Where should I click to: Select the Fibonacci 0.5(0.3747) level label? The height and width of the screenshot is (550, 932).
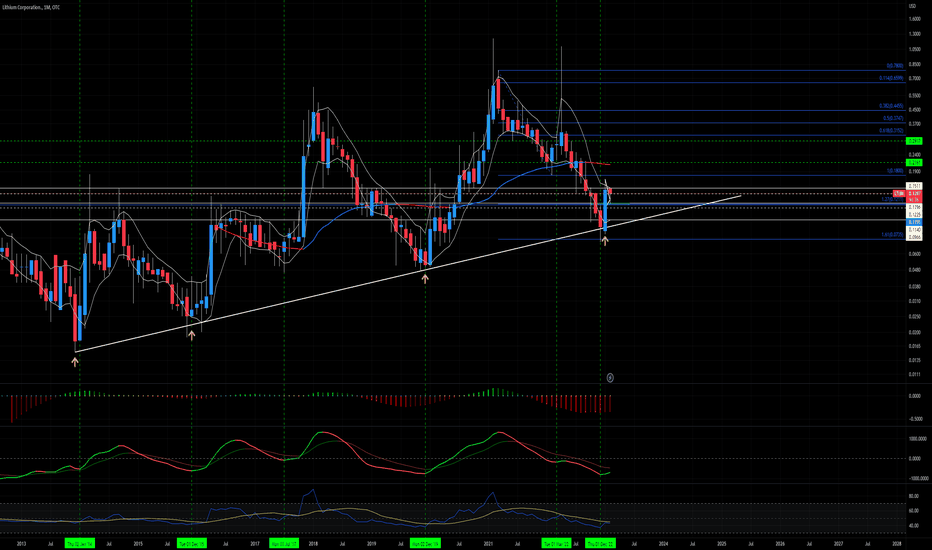pos(893,118)
